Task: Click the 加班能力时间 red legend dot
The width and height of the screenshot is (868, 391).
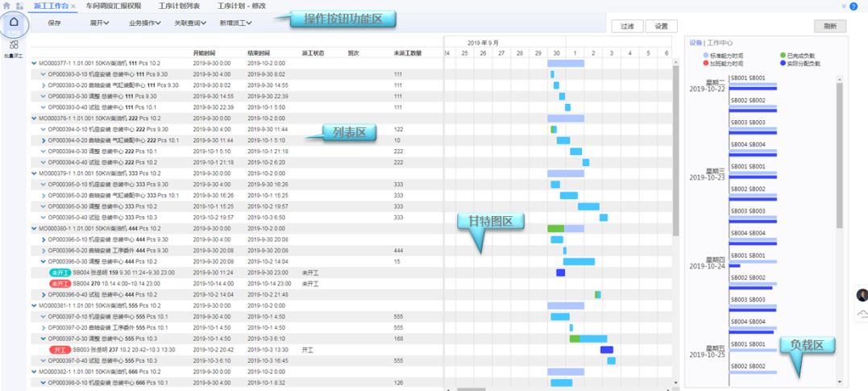Action: 705,63
